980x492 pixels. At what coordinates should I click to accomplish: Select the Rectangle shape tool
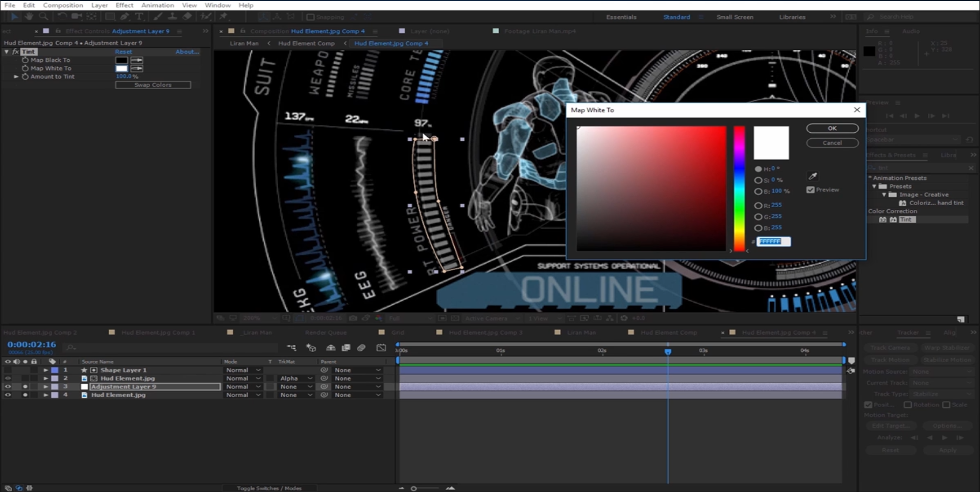tap(110, 17)
